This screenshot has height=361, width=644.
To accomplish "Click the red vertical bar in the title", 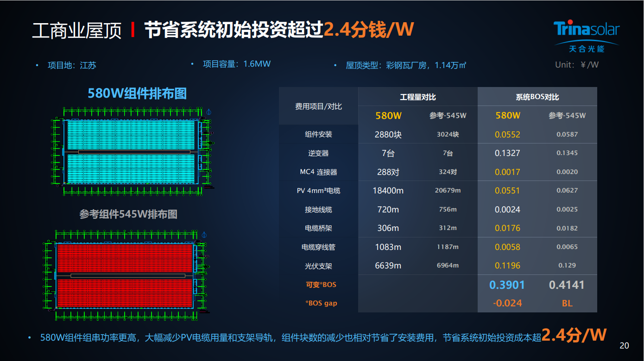I will 133,30.
